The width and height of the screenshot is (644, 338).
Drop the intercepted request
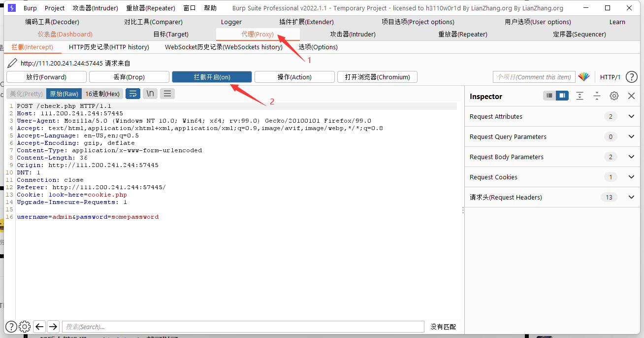[129, 77]
